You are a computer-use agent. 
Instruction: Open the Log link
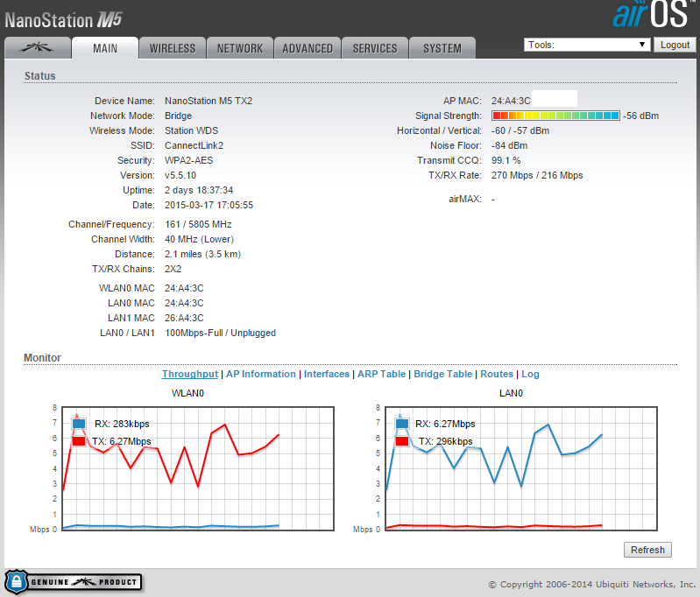(530, 374)
